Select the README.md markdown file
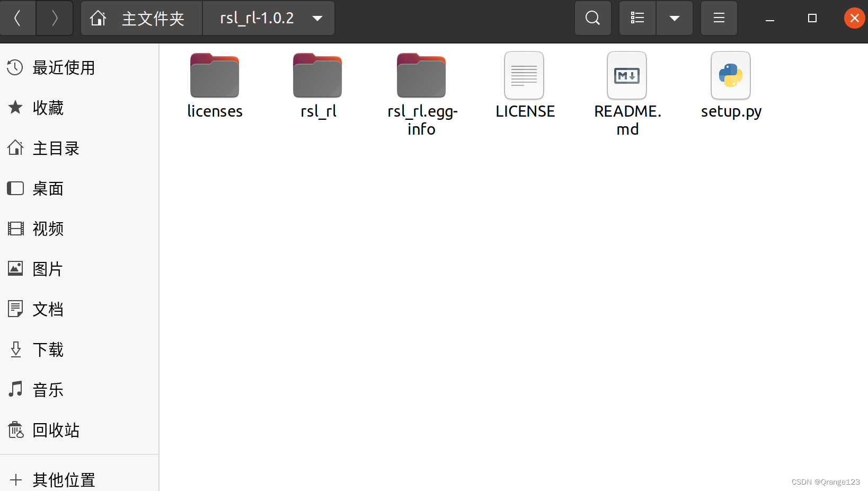868x491 pixels. point(627,94)
